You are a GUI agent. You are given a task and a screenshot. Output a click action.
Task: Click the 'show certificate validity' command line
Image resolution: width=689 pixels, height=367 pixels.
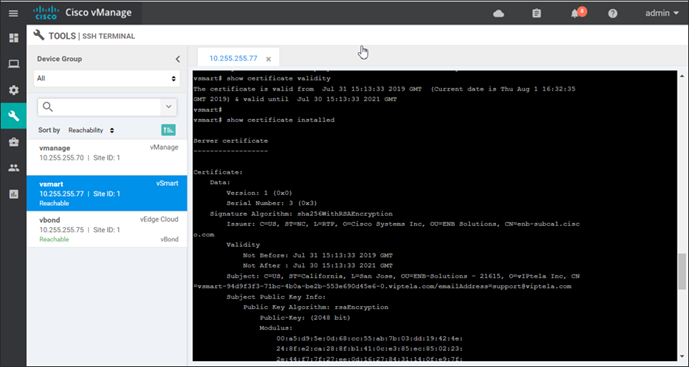[262, 78]
